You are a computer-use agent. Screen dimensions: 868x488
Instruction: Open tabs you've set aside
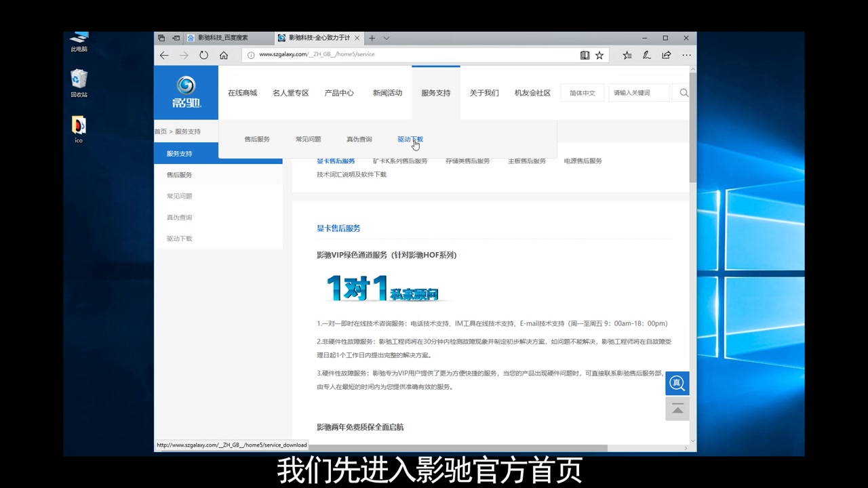tap(161, 38)
